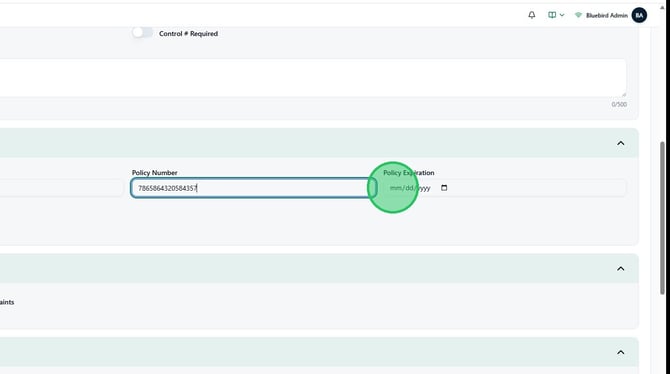
Task: Click the Bluebird Admin name
Action: point(607,15)
